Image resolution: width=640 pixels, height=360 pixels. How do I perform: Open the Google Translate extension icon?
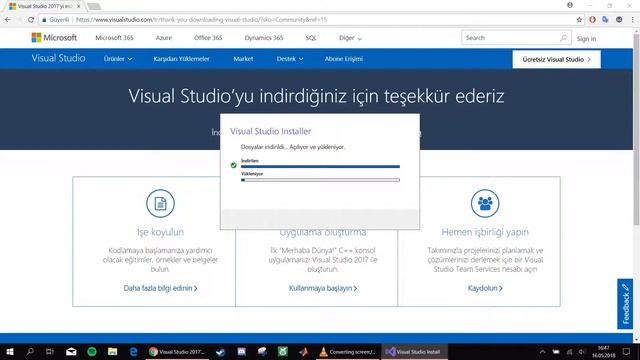(x=605, y=20)
